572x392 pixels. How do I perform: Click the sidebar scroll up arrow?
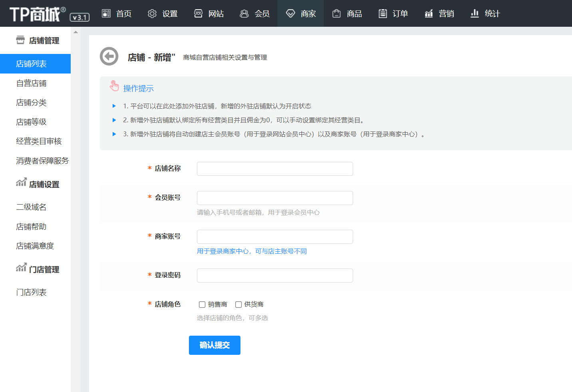click(75, 32)
